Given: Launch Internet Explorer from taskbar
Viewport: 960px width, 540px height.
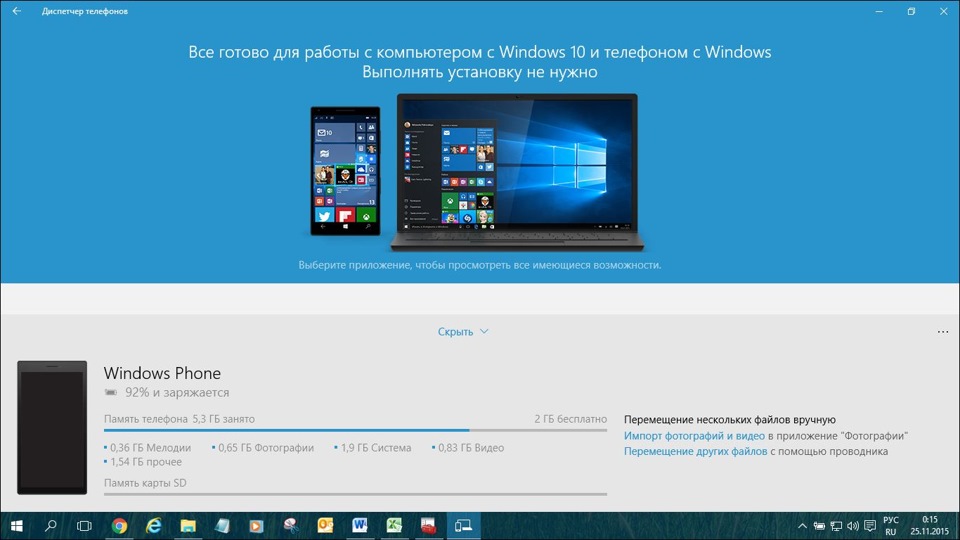Looking at the screenshot, I should 153,526.
